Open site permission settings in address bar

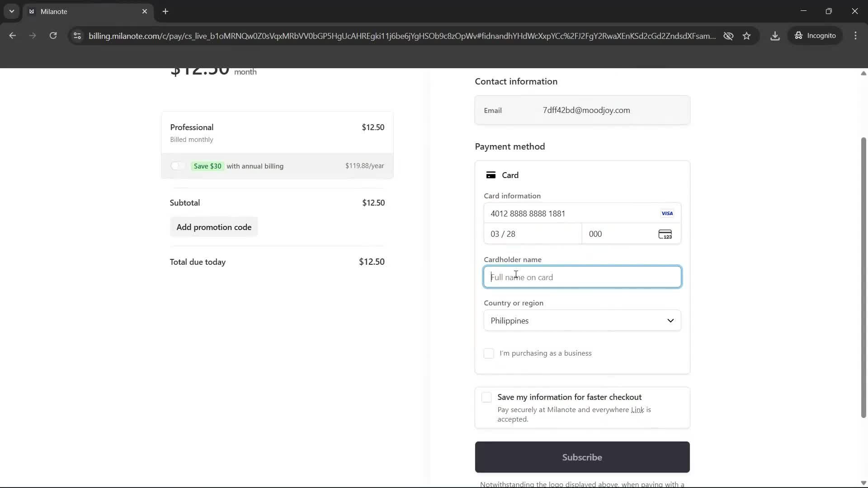tap(77, 36)
